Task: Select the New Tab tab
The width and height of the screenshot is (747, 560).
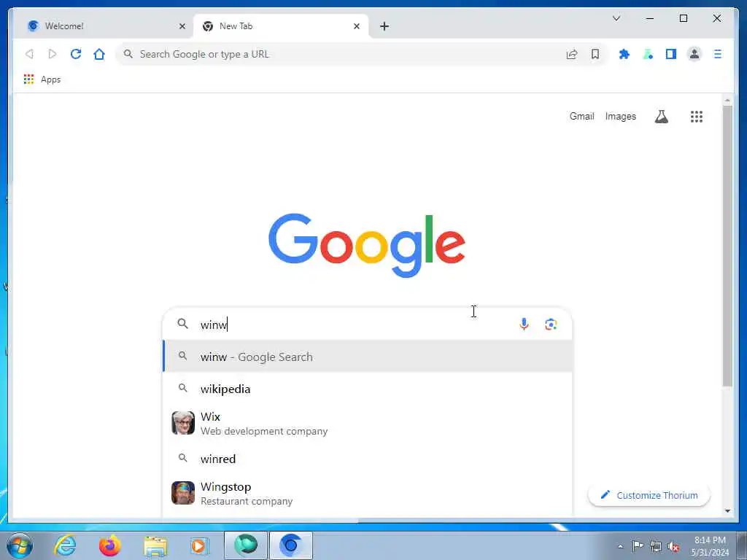Action: pos(281,26)
